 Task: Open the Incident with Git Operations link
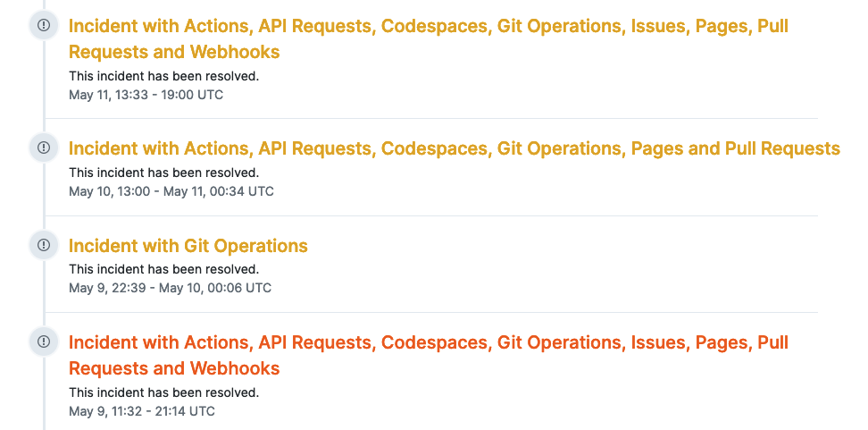(188, 246)
